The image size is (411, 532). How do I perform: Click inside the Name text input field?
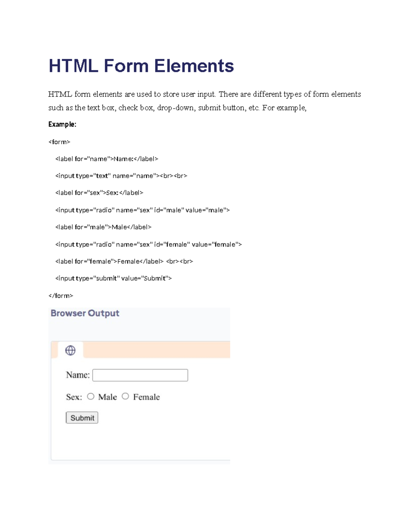[140, 375]
